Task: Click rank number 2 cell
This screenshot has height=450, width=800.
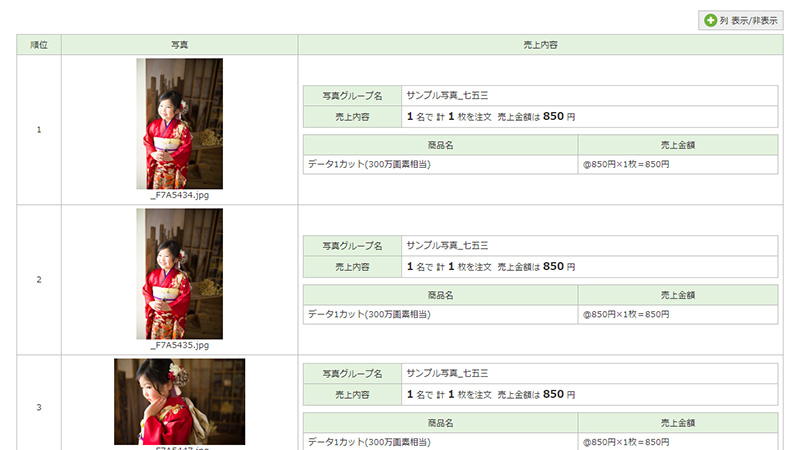Action: click(x=39, y=280)
